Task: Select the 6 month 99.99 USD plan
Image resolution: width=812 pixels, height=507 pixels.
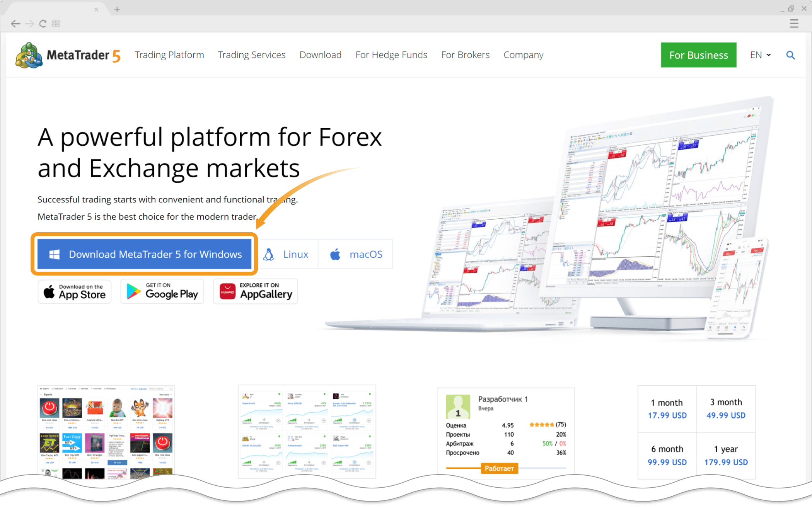Action: [667, 456]
